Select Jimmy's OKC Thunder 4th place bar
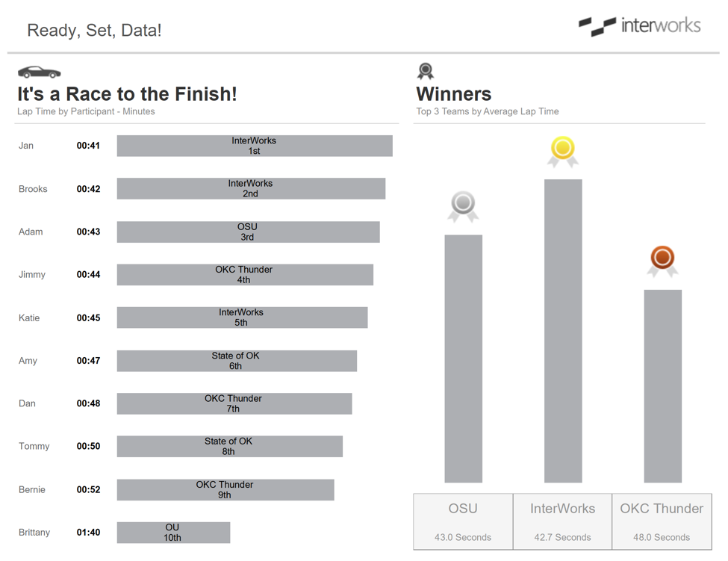 point(245,274)
